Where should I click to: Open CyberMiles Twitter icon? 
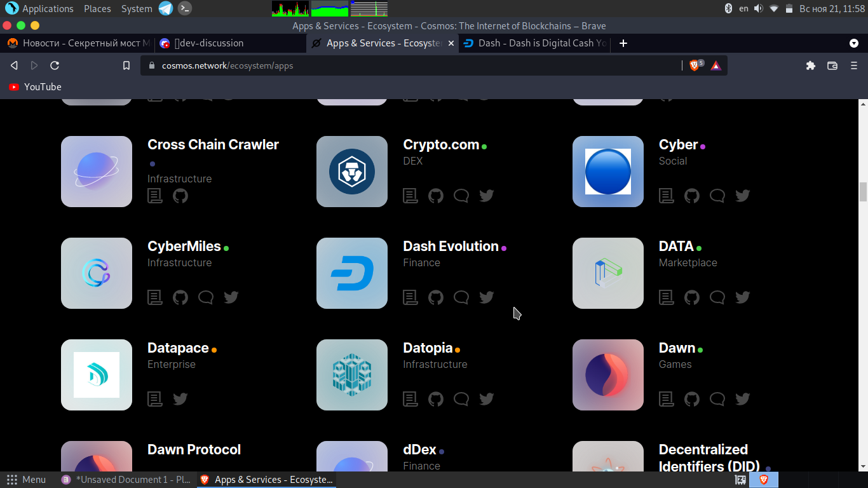point(231,297)
